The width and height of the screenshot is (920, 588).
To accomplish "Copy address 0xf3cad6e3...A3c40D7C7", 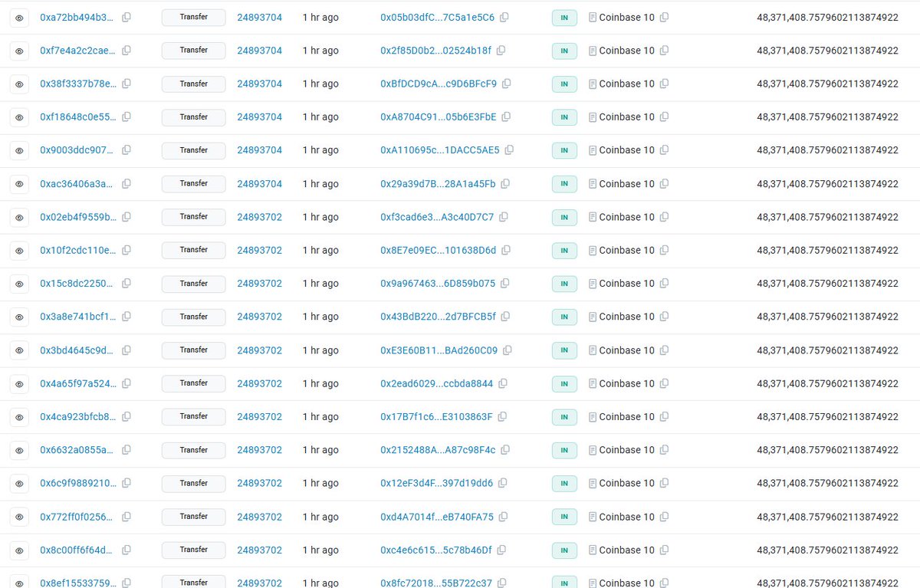I will (x=504, y=217).
